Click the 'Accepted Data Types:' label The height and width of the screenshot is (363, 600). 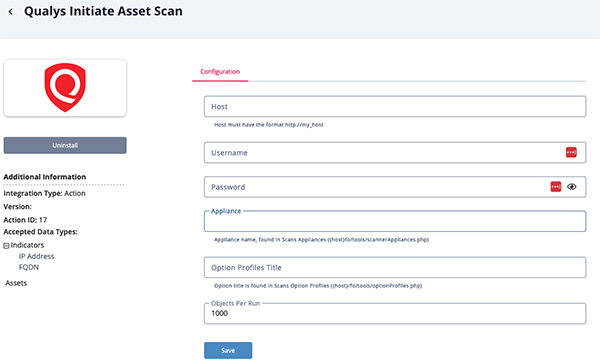(41, 232)
